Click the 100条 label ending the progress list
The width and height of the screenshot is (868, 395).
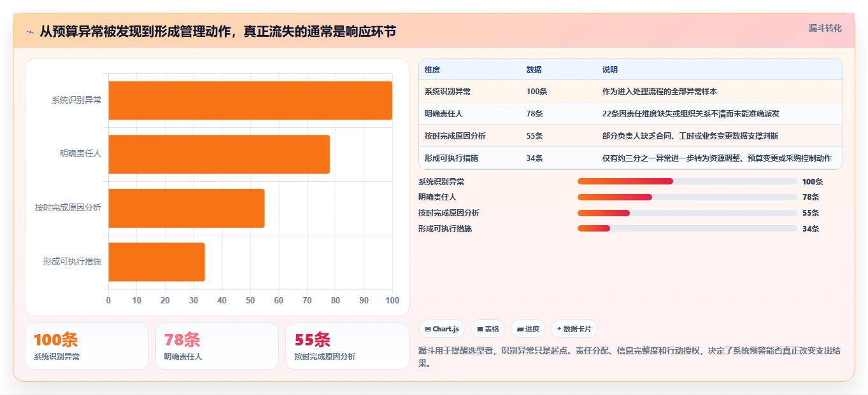[x=813, y=181]
